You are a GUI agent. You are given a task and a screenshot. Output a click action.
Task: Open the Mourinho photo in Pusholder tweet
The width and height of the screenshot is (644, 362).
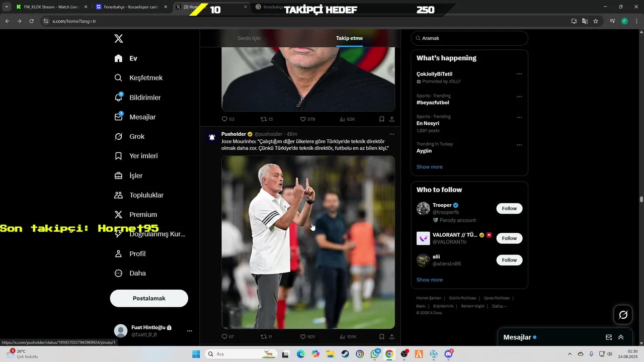click(308, 242)
